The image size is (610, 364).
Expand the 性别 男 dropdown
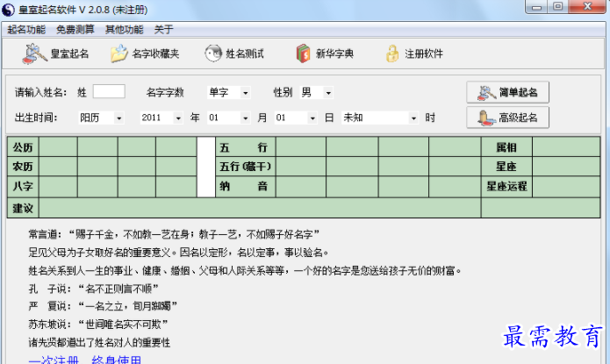[x=328, y=93]
